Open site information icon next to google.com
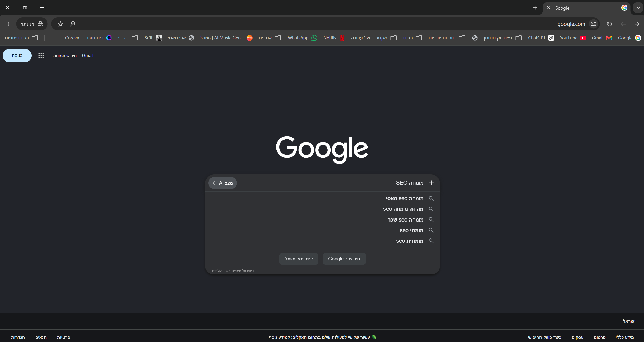 (593, 24)
